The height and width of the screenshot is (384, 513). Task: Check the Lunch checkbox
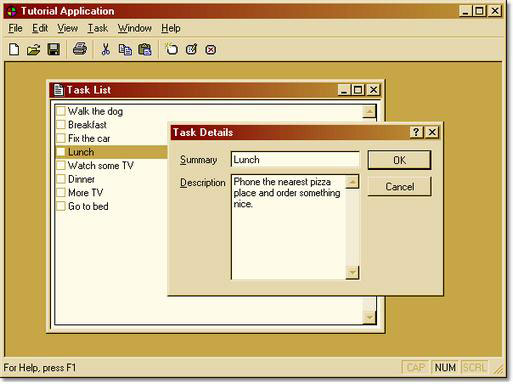[61, 152]
